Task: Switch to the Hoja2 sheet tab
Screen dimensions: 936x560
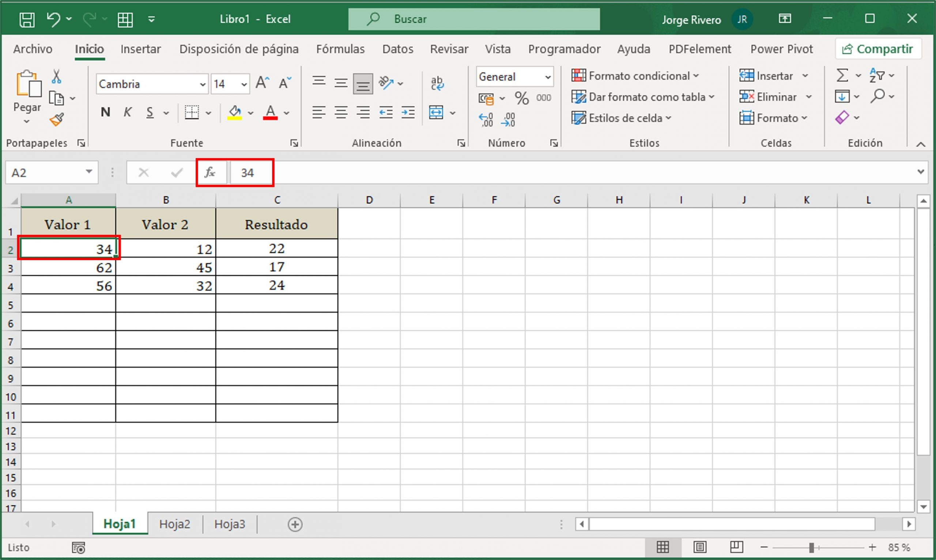Action: coord(174,524)
